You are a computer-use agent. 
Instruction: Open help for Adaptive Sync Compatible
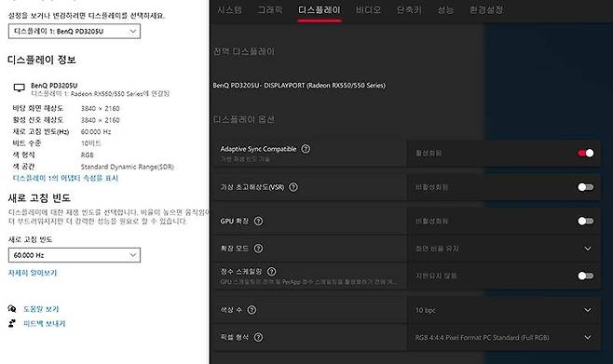[x=306, y=149]
